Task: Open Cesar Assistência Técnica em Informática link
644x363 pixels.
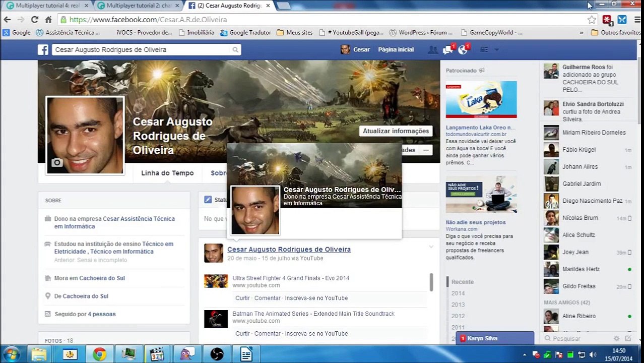Action: click(114, 222)
